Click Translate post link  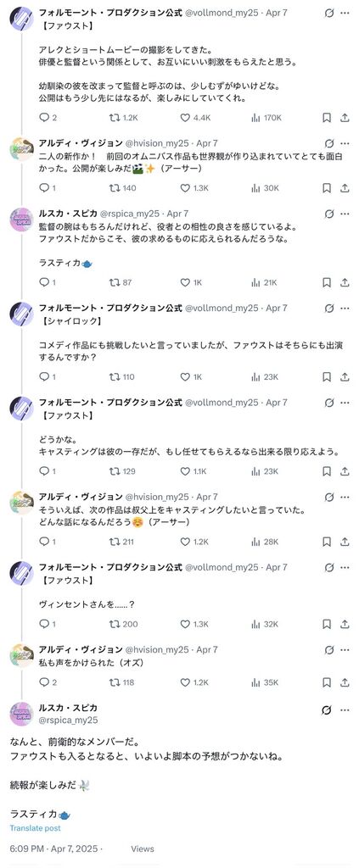[x=35, y=828]
